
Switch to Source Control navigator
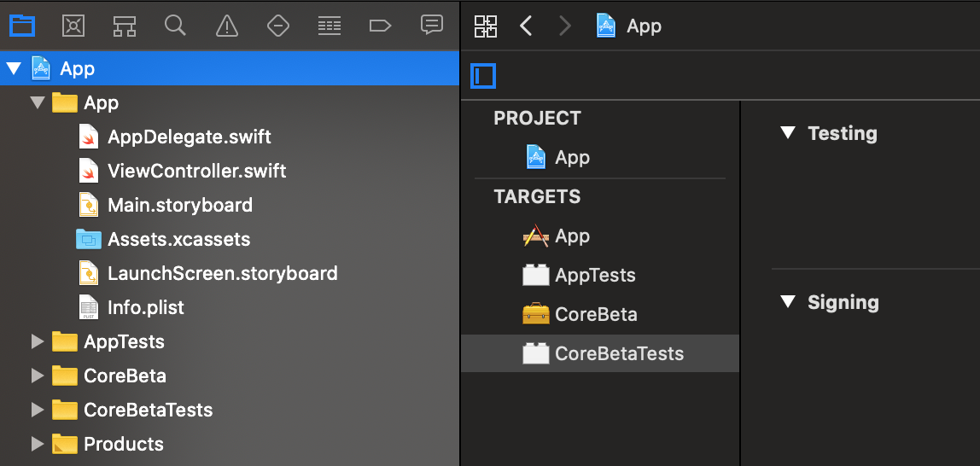point(73,26)
